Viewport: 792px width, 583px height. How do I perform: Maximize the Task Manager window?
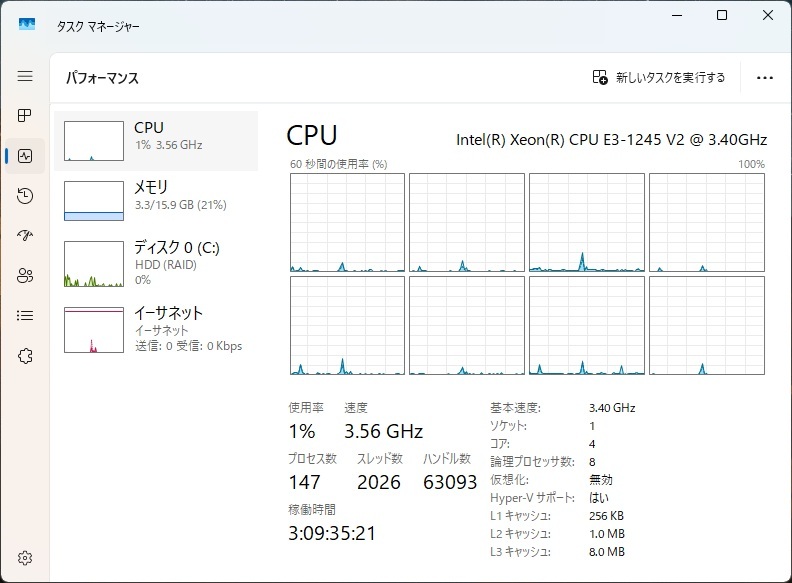click(722, 15)
